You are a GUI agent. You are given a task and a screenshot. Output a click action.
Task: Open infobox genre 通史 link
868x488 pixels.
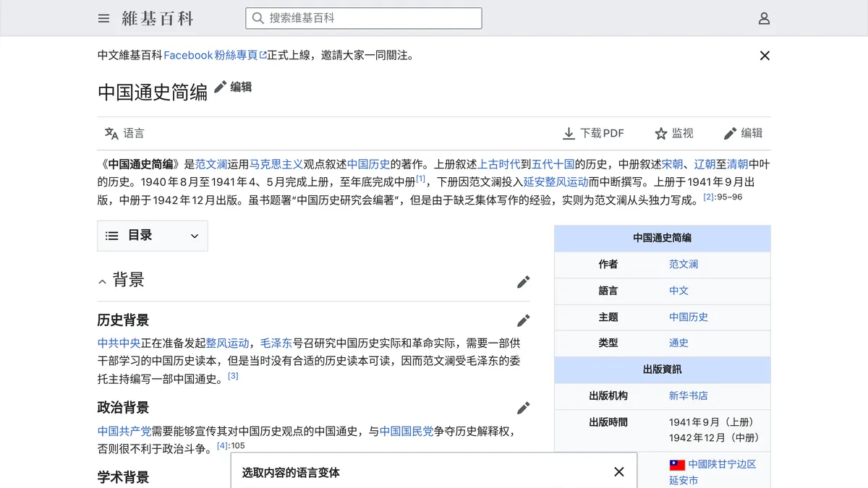tap(678, 343)
